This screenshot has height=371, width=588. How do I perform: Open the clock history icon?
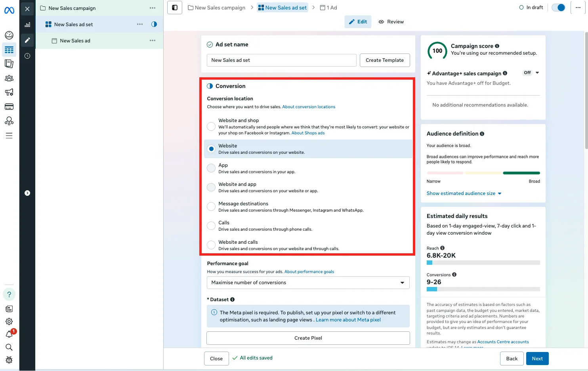coord(27,56)
